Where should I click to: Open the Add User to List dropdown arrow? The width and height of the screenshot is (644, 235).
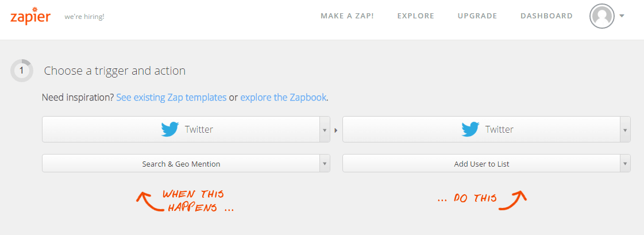[x=625, y=164]
